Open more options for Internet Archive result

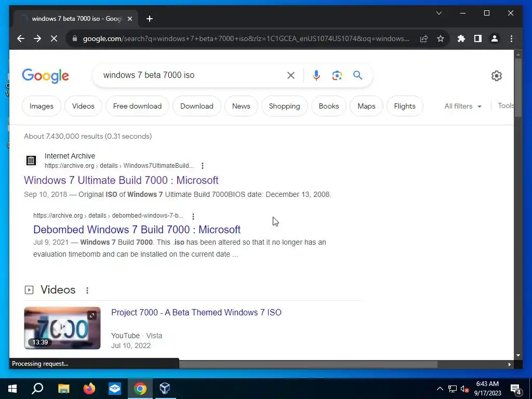(x=203, y=166)
